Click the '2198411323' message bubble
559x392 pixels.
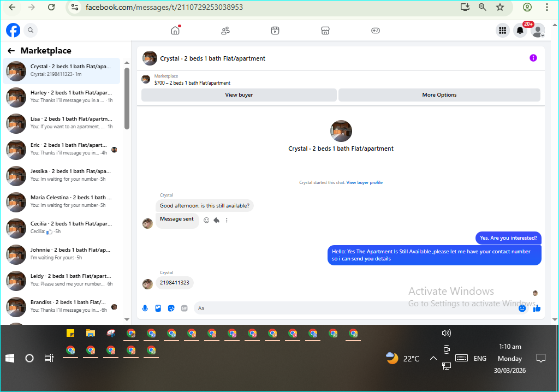[x=174, y=282]
